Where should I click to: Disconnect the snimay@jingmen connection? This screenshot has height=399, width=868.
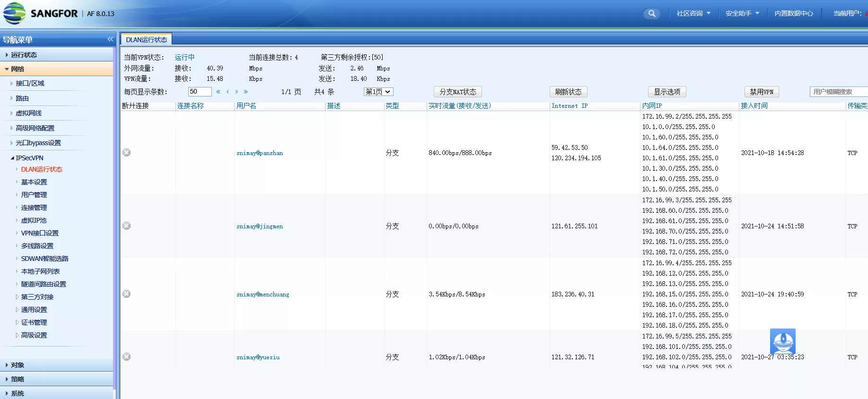(x=127, y=226)
